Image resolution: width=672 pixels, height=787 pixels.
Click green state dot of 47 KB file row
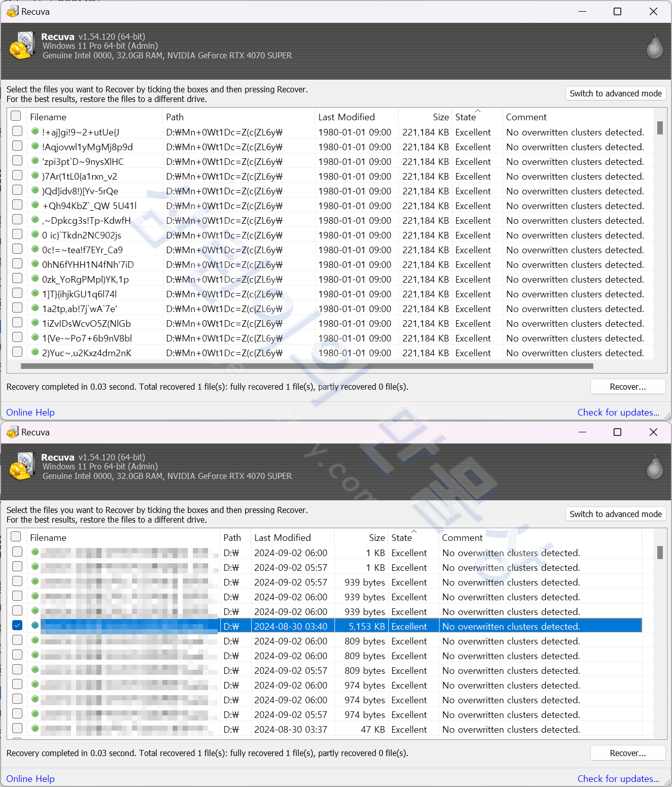(35, 729)
